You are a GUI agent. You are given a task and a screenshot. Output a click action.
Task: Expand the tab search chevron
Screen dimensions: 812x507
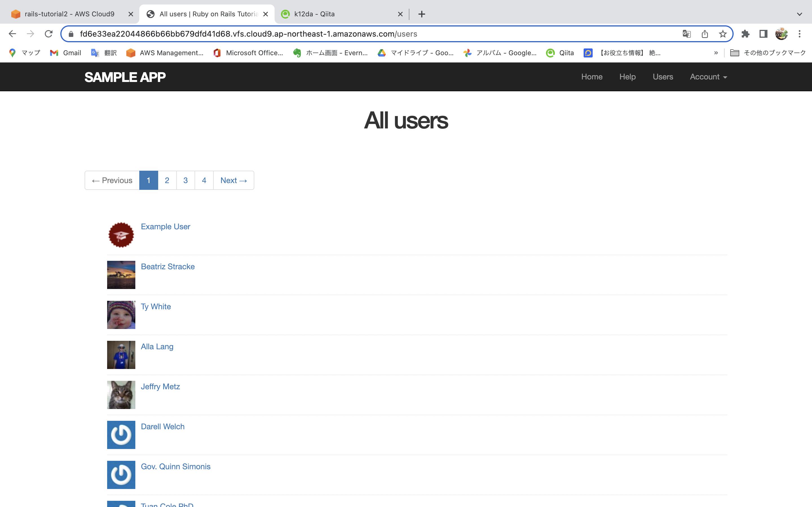click(800, 14)
